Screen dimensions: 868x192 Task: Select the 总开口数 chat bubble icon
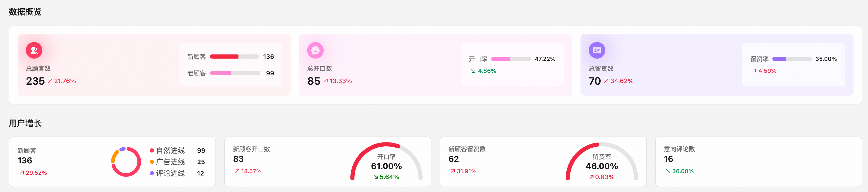point(315,50)
